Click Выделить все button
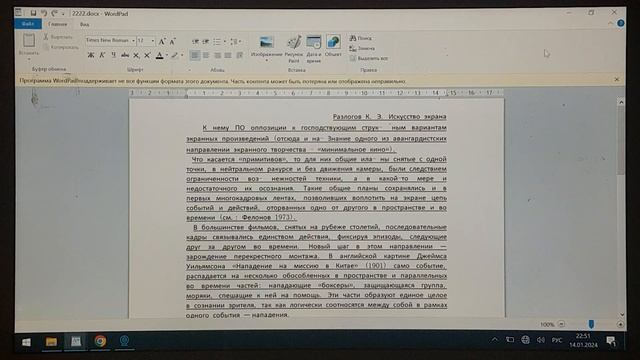This screenshot has height=360, width=640. 369,58
